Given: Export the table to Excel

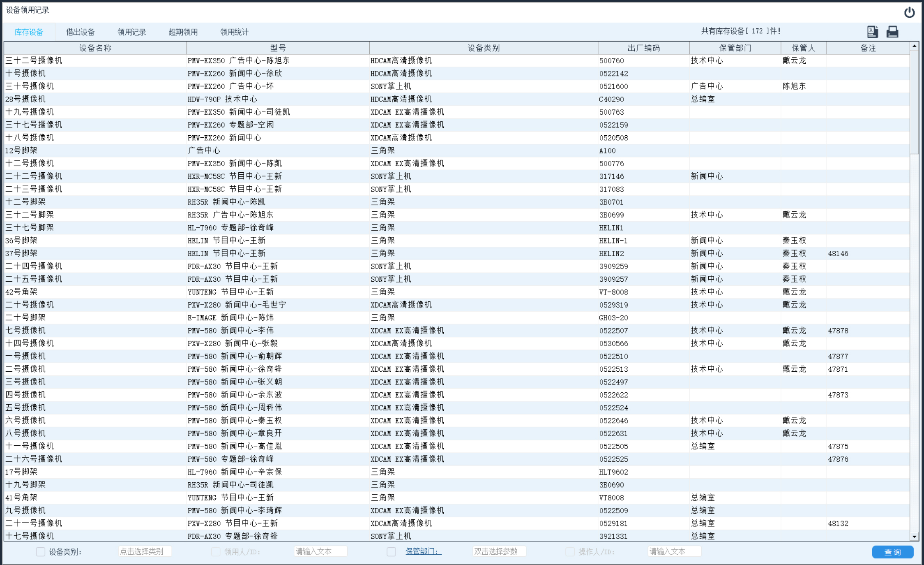Looking at the screenshot, I should pyautogui.click(x=872, y=32).
